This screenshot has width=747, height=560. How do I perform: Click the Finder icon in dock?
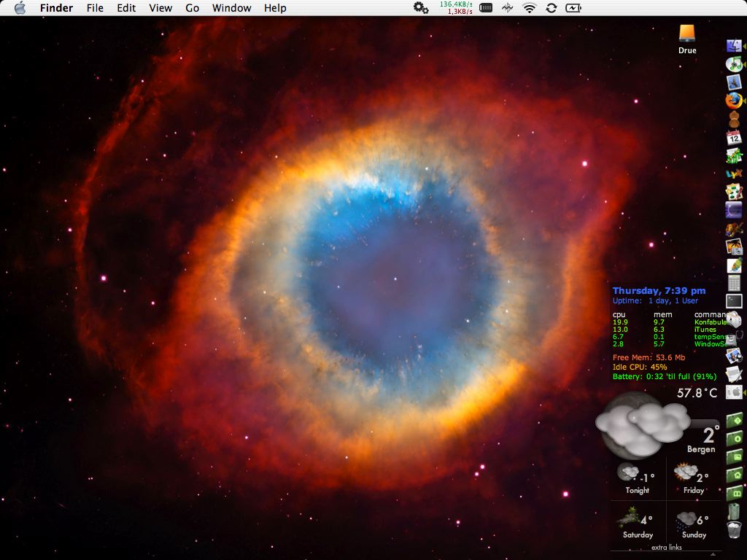[x=734, y=46]
